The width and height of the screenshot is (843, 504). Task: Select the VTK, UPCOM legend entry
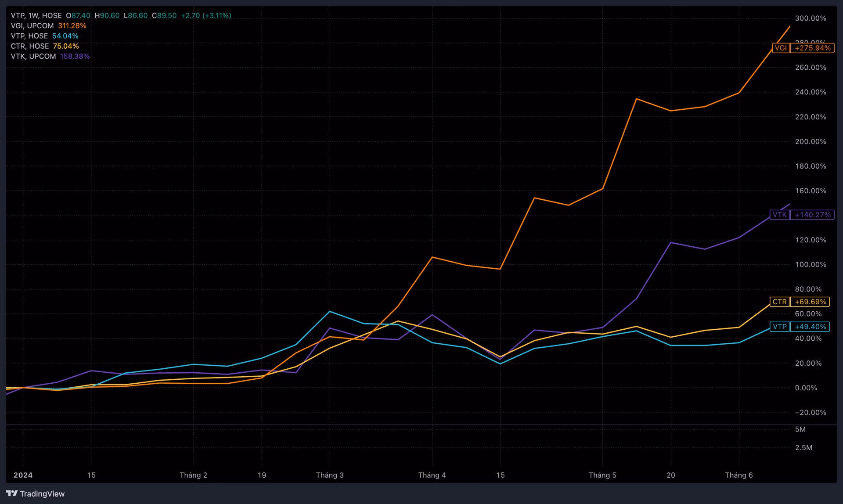click(33, 56)
